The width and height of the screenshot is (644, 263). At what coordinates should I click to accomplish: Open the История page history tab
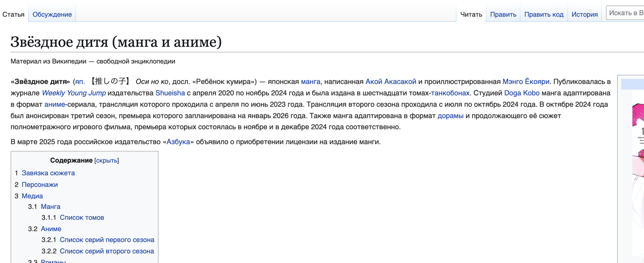tap(584, 14)
